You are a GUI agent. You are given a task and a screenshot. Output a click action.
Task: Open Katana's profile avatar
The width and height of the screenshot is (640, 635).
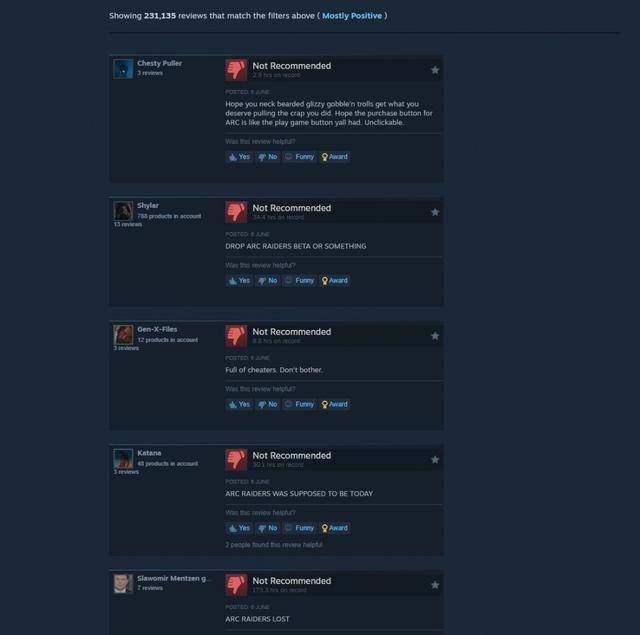click(123, 459)
